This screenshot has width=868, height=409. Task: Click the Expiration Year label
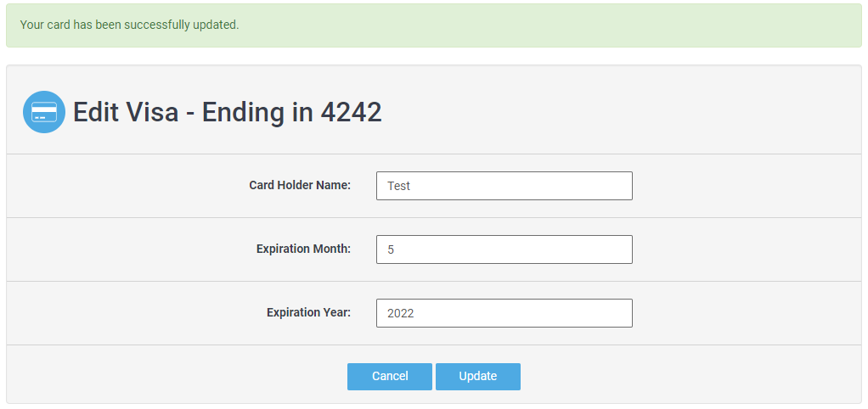(308, 312)
